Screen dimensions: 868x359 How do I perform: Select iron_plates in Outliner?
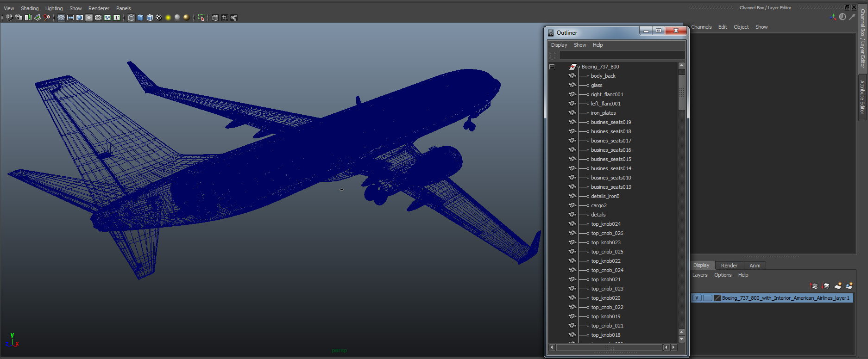tap(603, 113)
